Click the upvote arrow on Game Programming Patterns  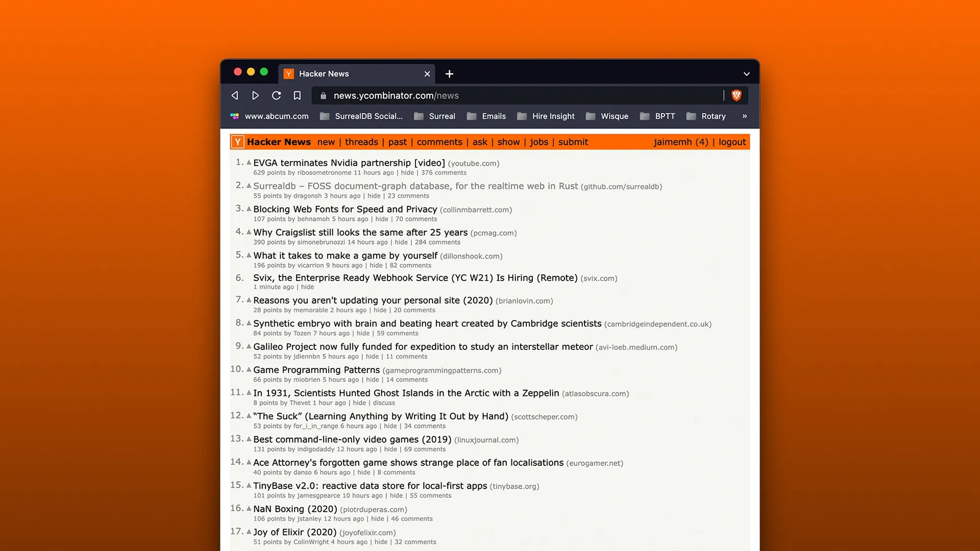[x=249, y=369]
